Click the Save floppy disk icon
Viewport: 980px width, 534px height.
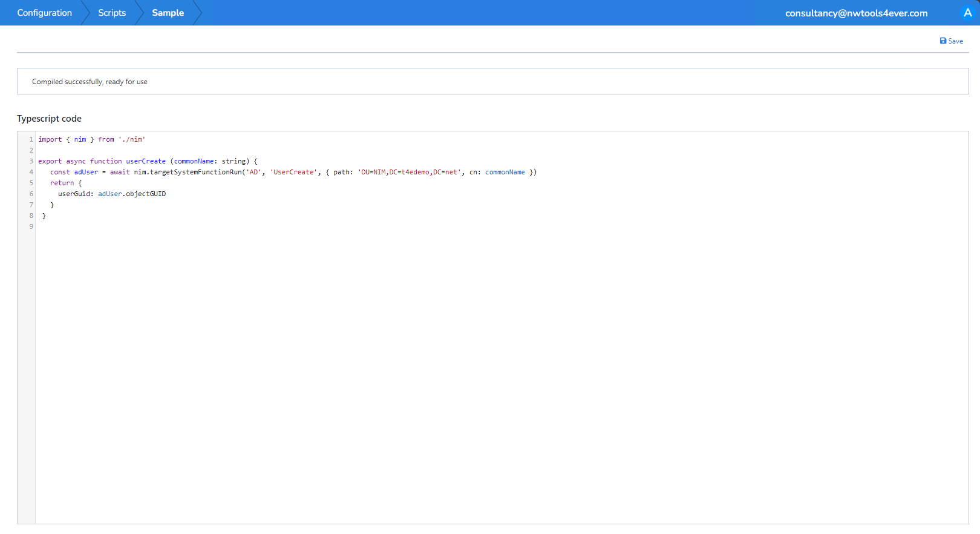coord(942,41)
